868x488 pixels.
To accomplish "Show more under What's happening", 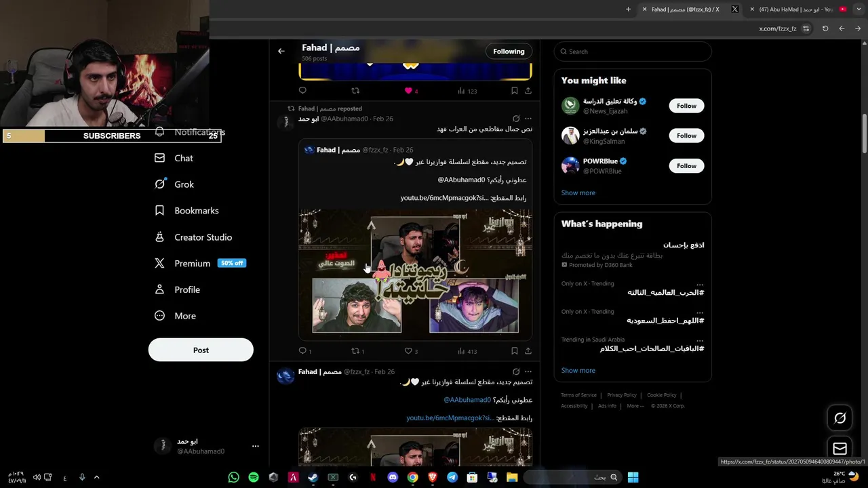I will 578,370.
